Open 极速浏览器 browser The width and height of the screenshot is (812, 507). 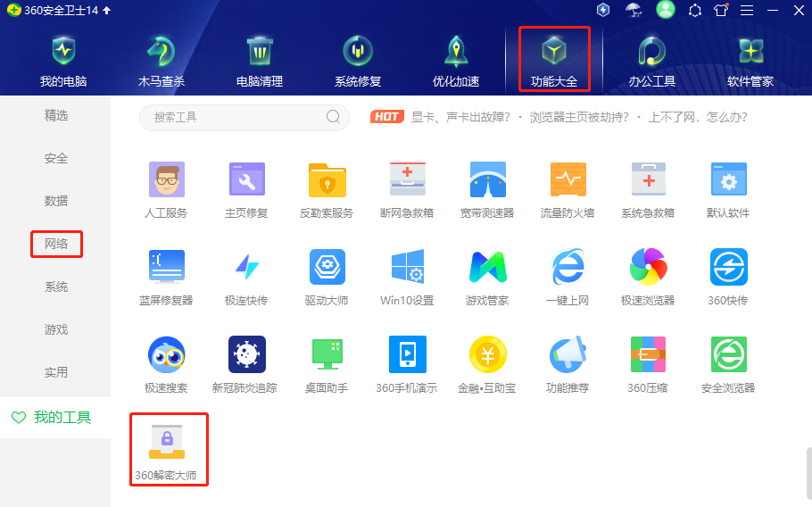[x=648, y=278]
